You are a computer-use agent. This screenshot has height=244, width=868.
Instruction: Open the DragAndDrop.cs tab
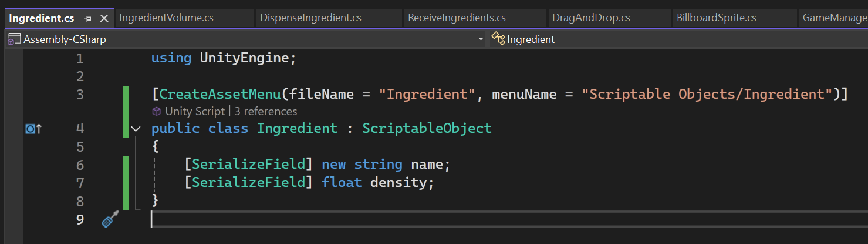591,18
